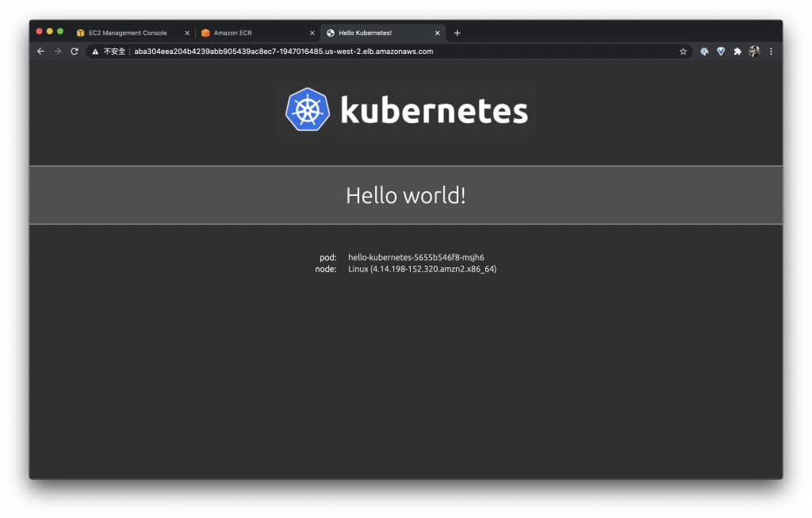Image resolution: width=812 pixels, height=518 pixels.
Task: Click the pod: label
Action: 327,258
